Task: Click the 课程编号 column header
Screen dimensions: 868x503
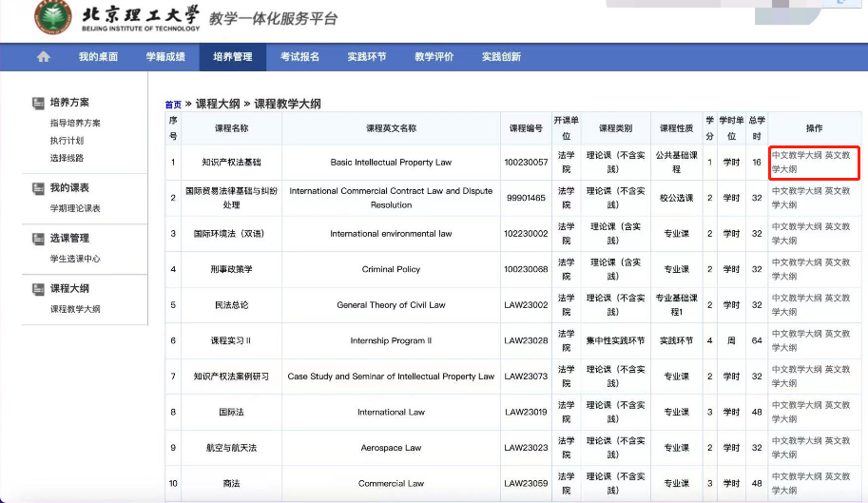Action: pos(526,128)
